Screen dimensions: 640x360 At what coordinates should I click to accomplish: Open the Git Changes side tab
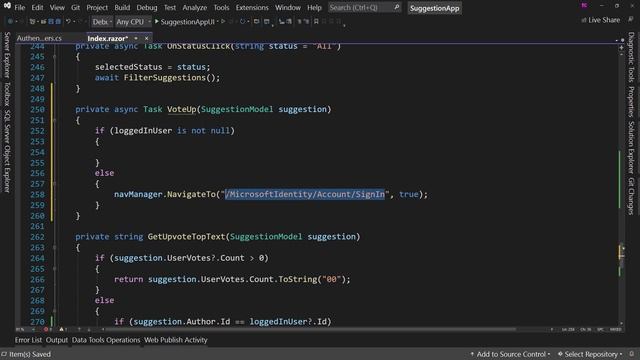point(631,196)
